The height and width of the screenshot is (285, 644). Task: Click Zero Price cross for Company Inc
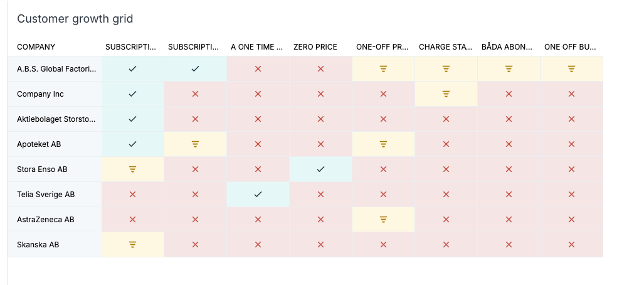tap(321, 94)
